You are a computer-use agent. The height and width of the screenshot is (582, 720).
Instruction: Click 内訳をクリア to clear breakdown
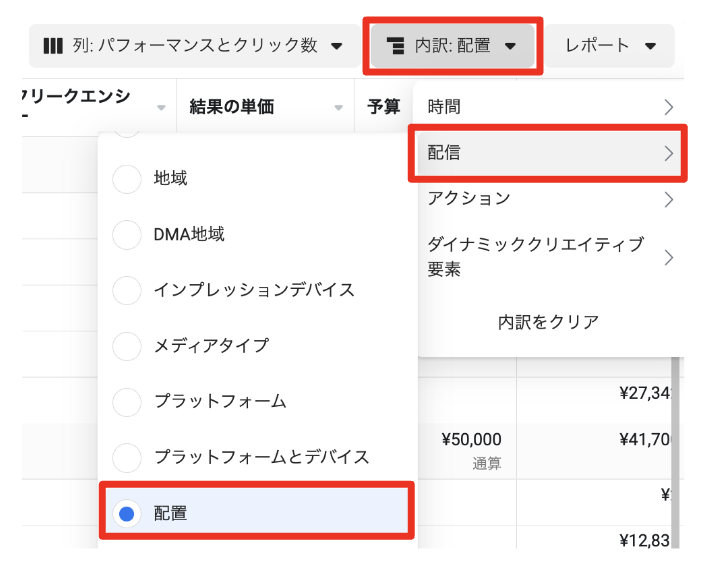(548, 322)
